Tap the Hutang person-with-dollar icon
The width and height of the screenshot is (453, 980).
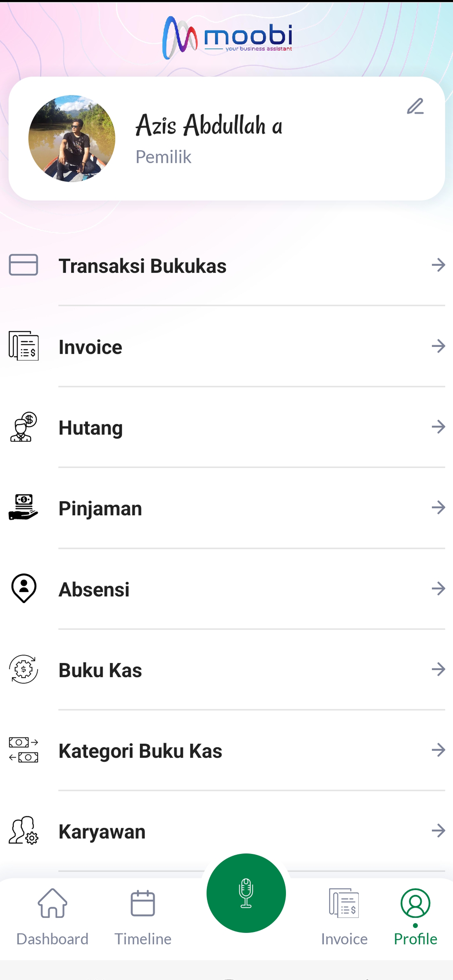(x=23, y=427)
